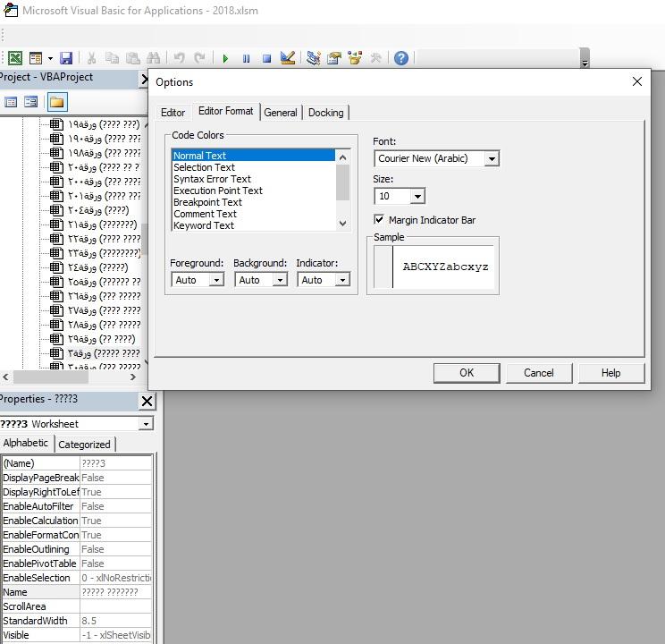Click the View Microsoft Excel icon
The image size is (665, 644).
pos(15,58)
